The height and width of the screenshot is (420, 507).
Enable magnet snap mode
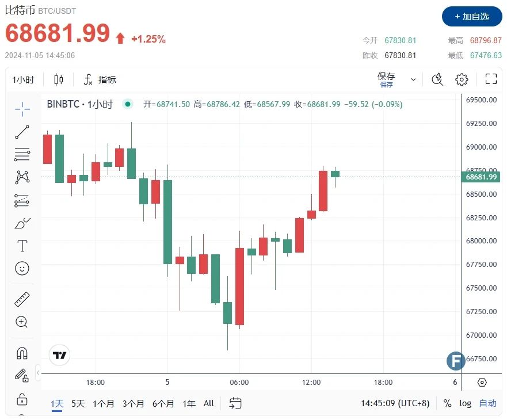point(22,353)
